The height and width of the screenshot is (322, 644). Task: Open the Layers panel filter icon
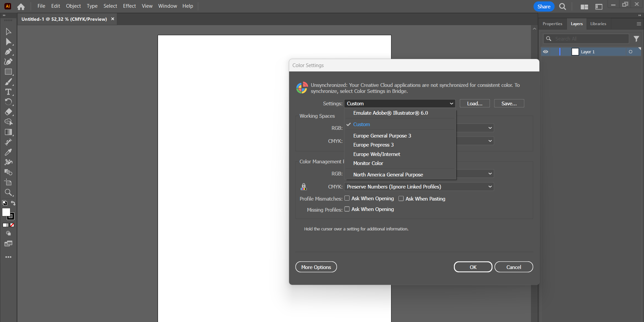pos(636,39)
